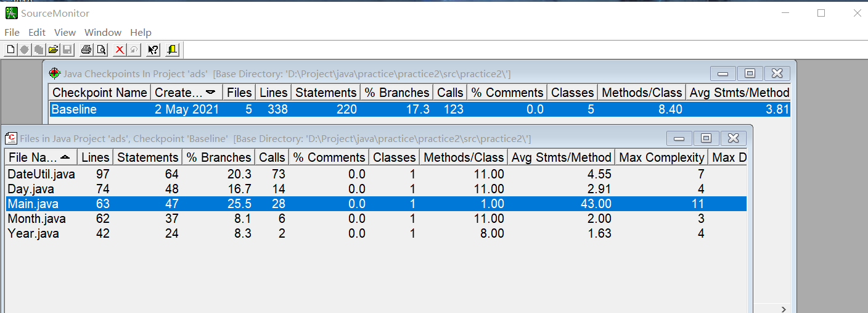868x313 pixels.
Task: Open print preview with the magnifier icon
Action: [x=101, y=50]
